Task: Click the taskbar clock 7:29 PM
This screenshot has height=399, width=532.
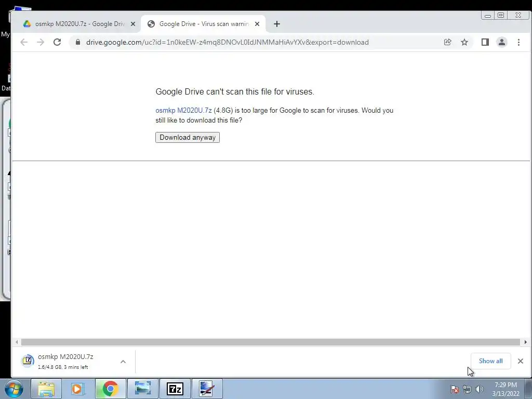Action: coord(506,385)
